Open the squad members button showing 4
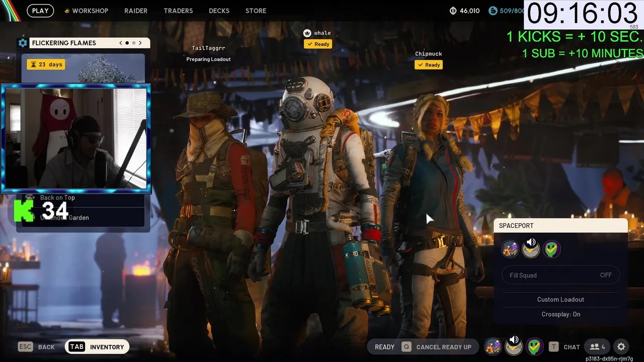Screen dimensions: 644x362 (598, 346)
